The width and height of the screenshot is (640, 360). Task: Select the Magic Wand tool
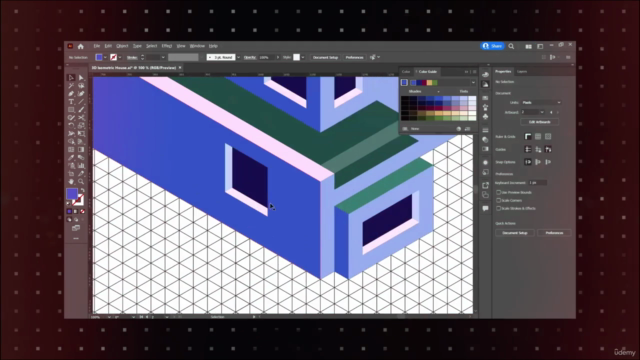point(71,86)
